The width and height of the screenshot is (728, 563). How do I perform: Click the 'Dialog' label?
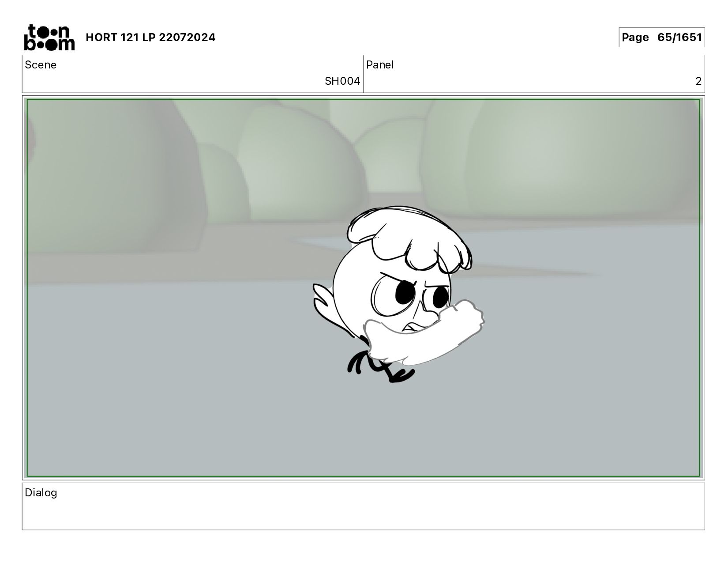click(41, 493)
